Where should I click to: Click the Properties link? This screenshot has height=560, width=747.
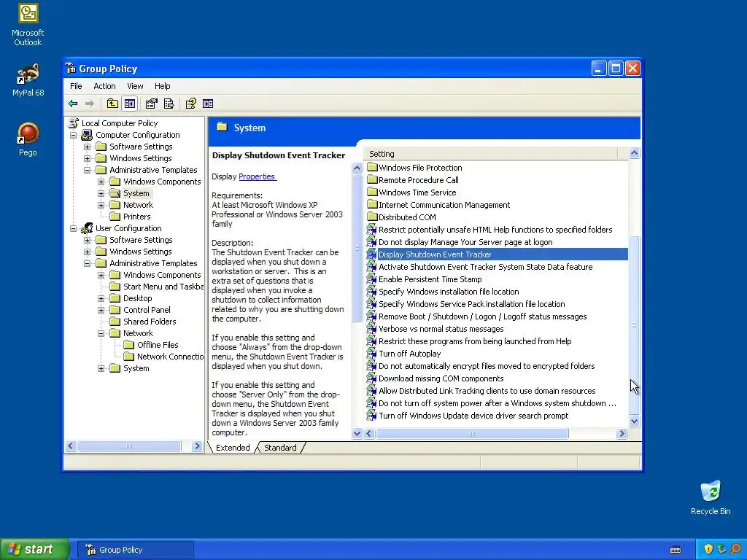tap(257, 176)
